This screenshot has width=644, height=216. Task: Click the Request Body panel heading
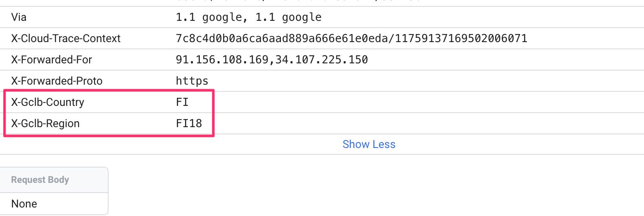click(x=40, y=180)
